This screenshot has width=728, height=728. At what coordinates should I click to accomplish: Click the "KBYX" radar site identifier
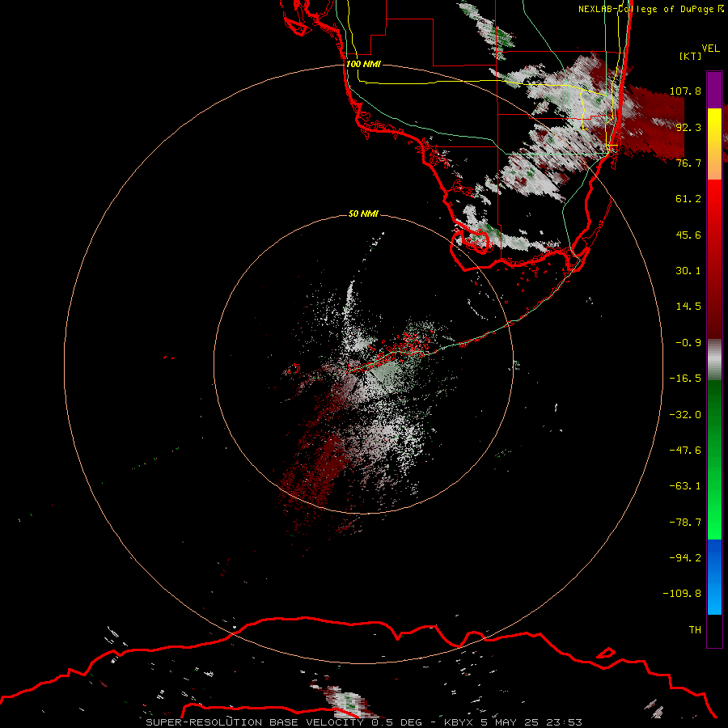point(459,722)
